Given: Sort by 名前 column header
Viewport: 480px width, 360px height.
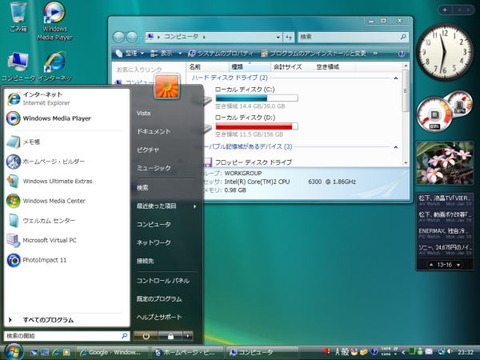Looking at the screenshot, I should pos(208,67).
